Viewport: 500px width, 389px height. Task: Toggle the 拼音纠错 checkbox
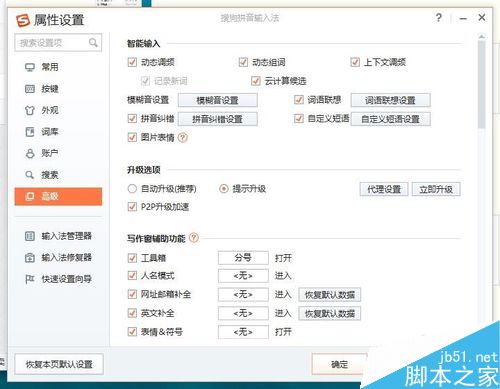pyautogui.click(x=132, y=118)
